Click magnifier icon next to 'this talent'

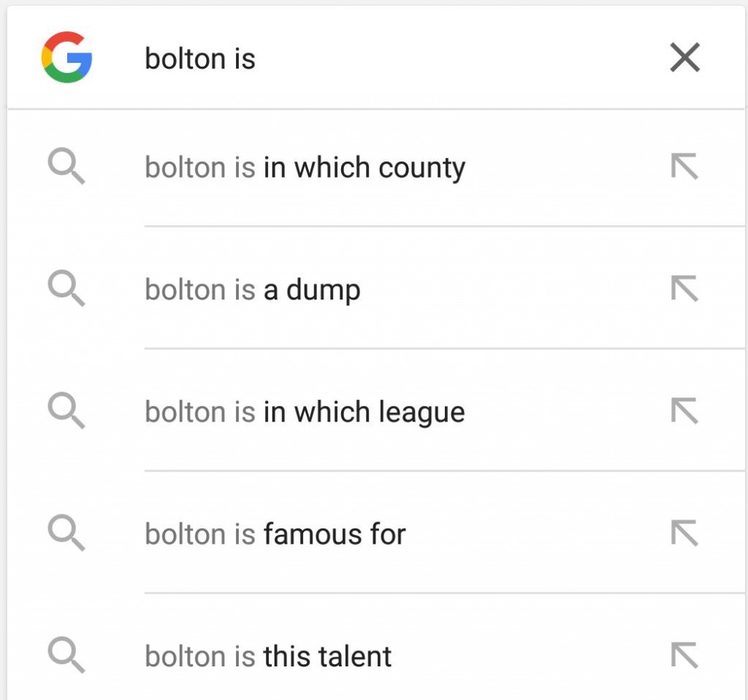point(66,655)
